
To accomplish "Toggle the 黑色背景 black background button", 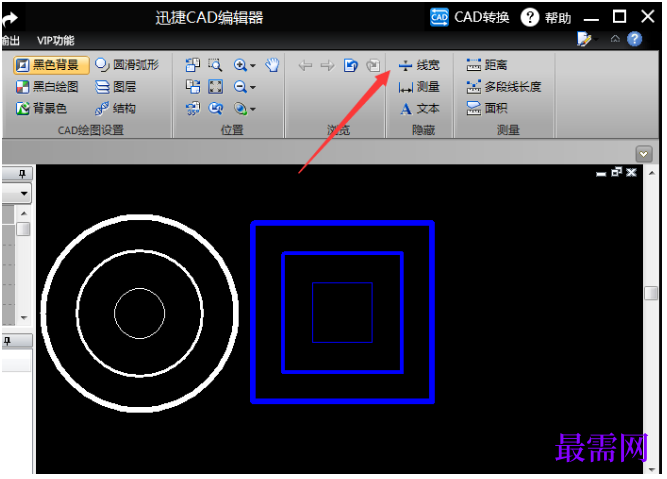I will 51,65.
